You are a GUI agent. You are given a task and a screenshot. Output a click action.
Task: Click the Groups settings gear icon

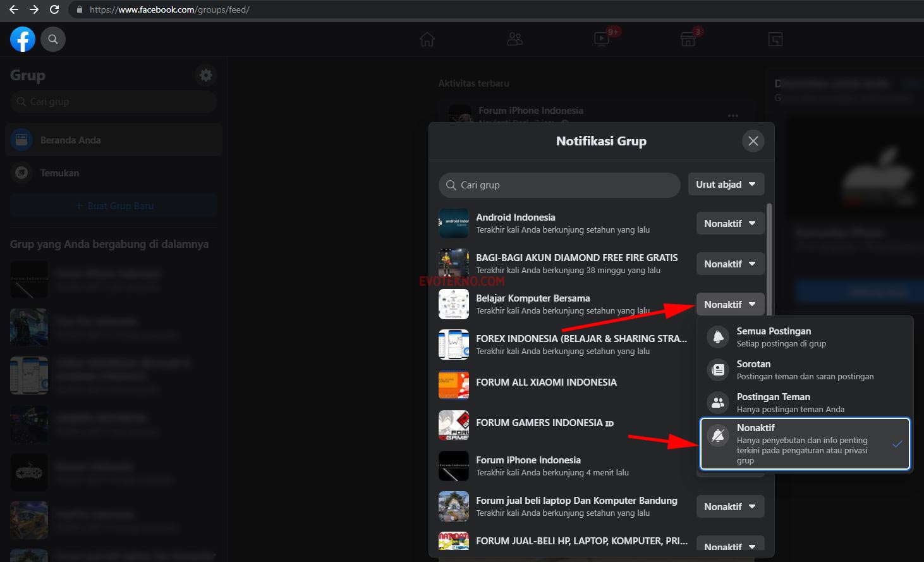coord(205,75)
